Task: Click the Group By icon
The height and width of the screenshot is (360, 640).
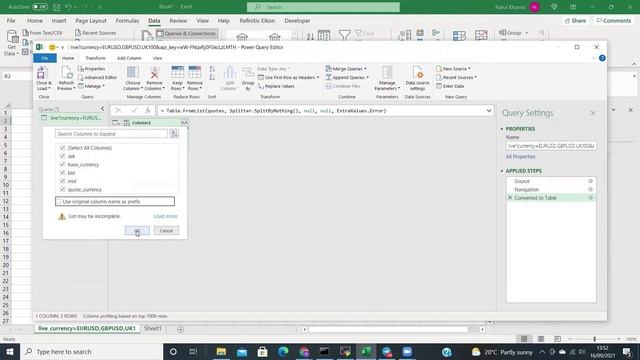Action: (248, 73)
